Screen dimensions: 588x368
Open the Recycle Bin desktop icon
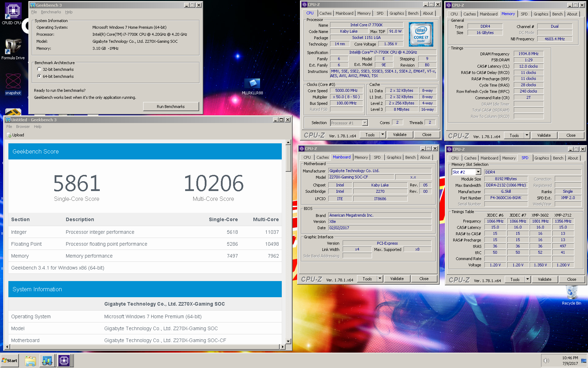click(572, 295)
